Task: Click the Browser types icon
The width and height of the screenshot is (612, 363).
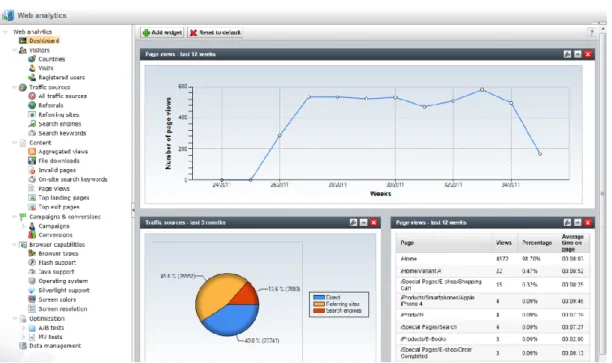Action: coord(32,253)
